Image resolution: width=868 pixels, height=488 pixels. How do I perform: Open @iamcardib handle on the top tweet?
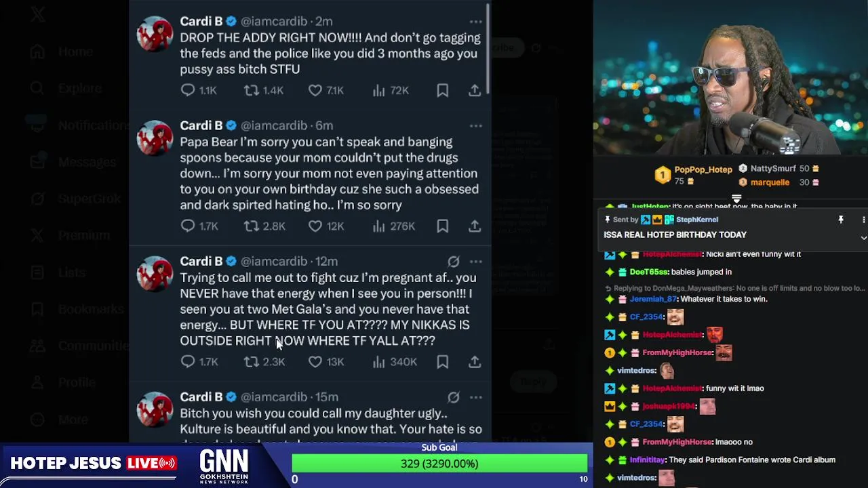(274, 22)
